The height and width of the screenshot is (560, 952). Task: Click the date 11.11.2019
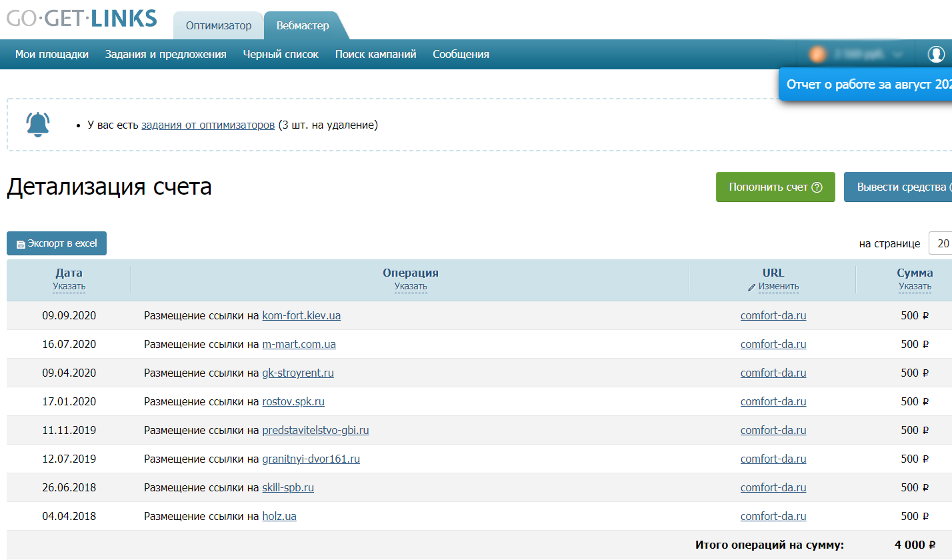(x=69, y=430)
